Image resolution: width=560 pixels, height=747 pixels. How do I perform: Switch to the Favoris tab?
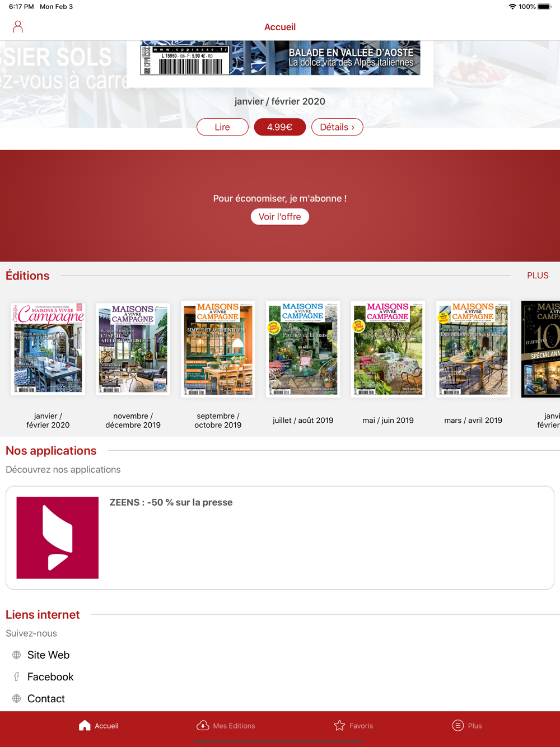point(353,726)
